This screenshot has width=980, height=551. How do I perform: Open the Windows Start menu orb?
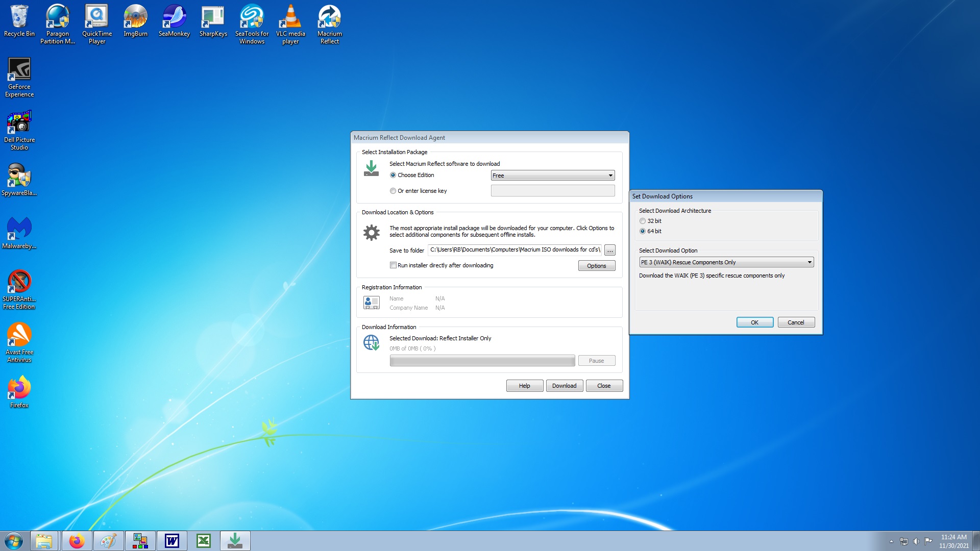14,541
